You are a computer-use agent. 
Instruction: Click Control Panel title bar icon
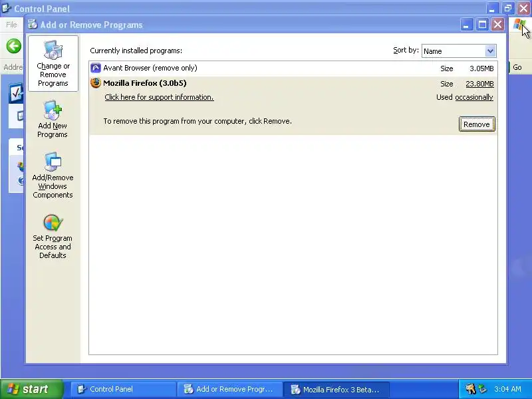[7, 8]
